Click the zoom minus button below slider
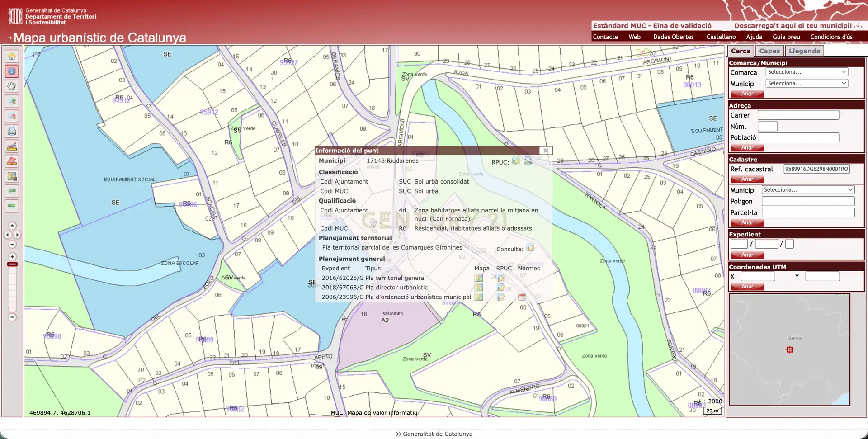 12,317
